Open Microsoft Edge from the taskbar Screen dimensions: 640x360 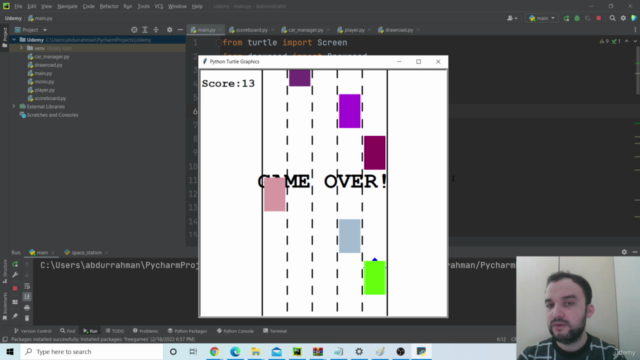pyautogui.click(x=235, y=351)
